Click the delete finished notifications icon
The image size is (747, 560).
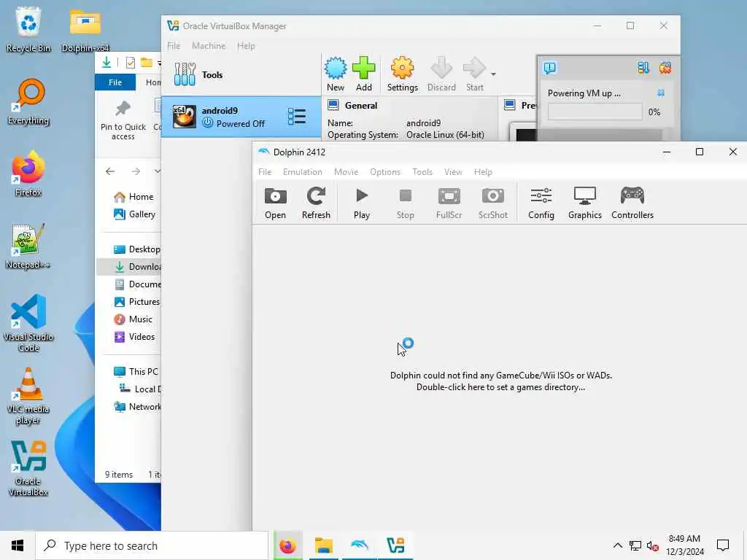click(x=665, y=68)
